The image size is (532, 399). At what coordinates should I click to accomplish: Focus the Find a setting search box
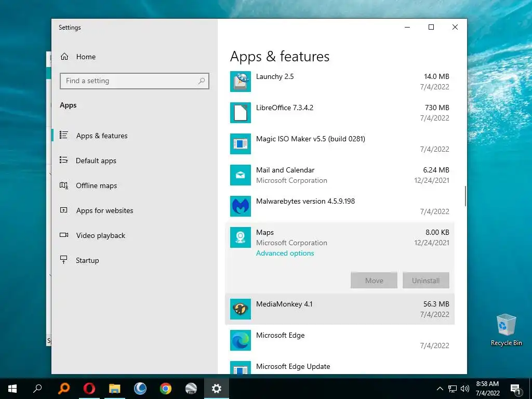135,81
